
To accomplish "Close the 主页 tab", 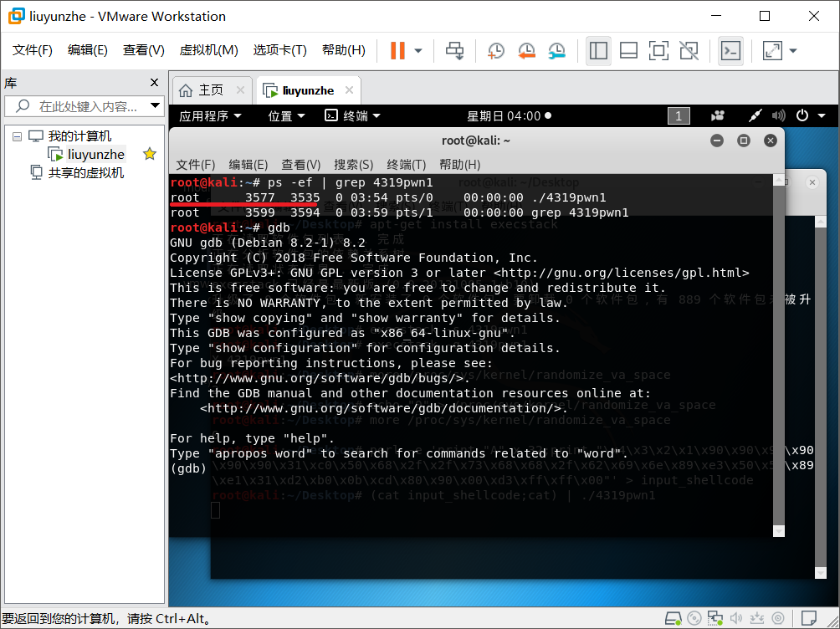I will (x=240, y=90).
